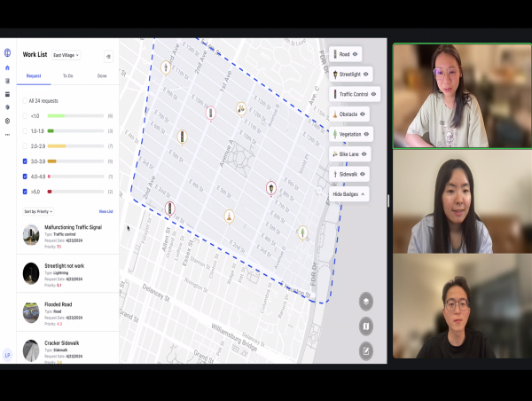Click the Sidewalk badge filter button

pyautogui.click(x=349, y=174)
